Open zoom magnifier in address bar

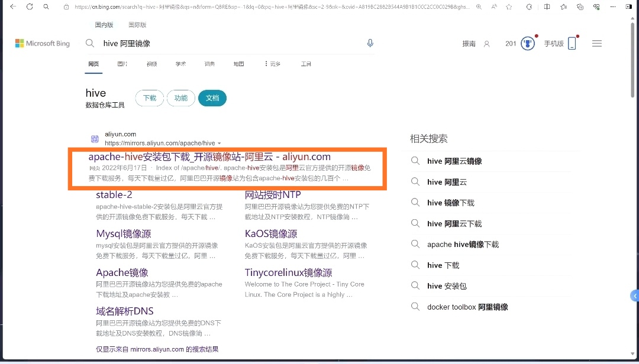tap(479, 7)
